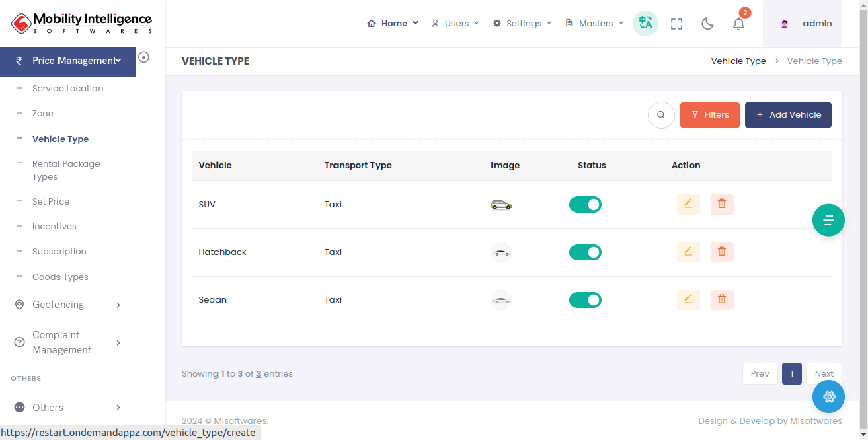This screenshot has height=440, width=868.
Task: Click the Add Vehicle button
Action: [788, 115]
